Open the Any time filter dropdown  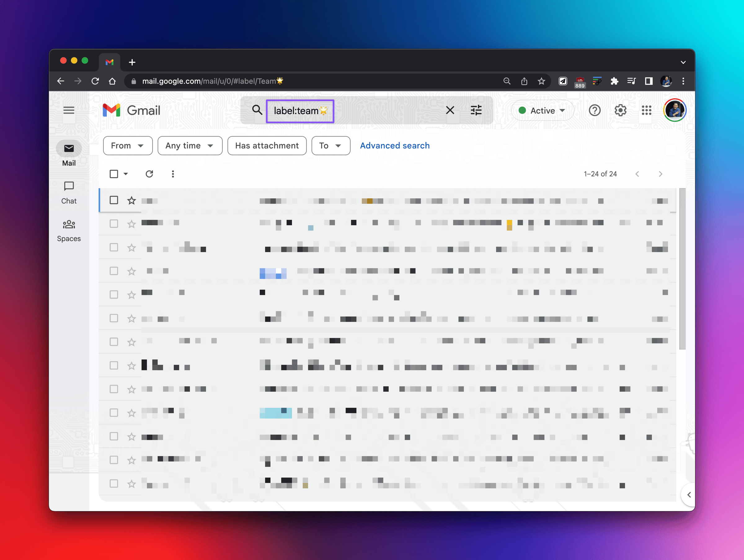coord(190,146)
